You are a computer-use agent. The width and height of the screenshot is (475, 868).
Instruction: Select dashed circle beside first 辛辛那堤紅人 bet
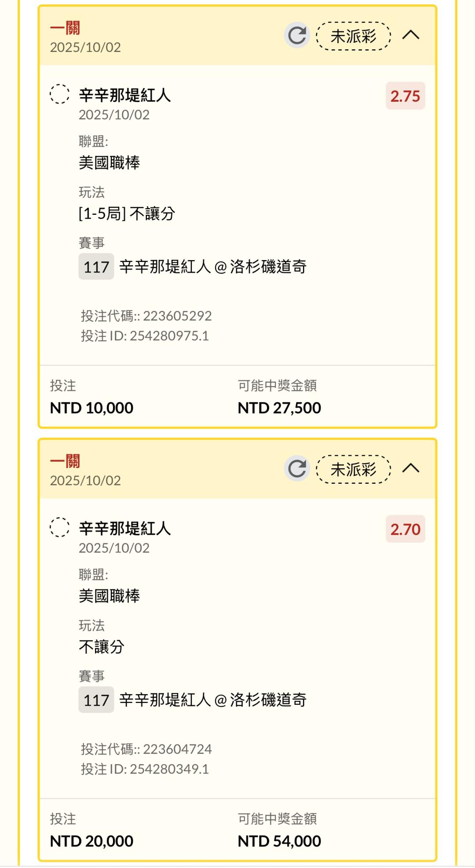(x=59, y=94)
